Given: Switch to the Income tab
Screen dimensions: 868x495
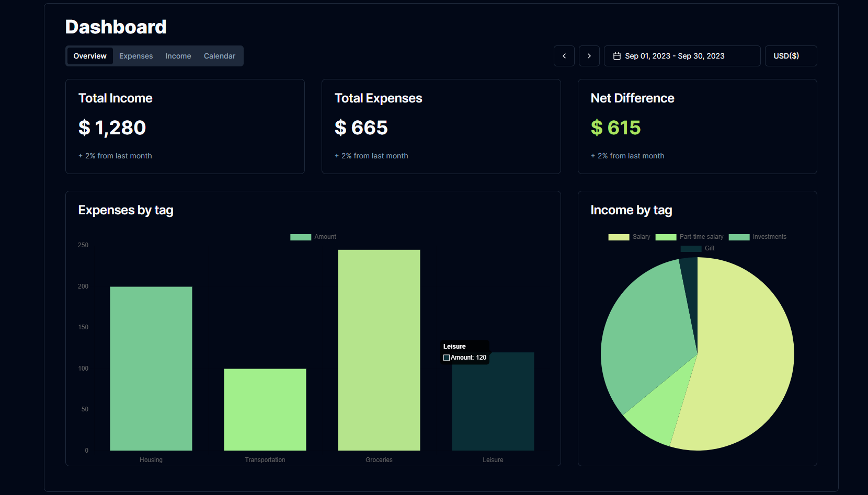Looking at the screenshot, I should tap(178, 56).
